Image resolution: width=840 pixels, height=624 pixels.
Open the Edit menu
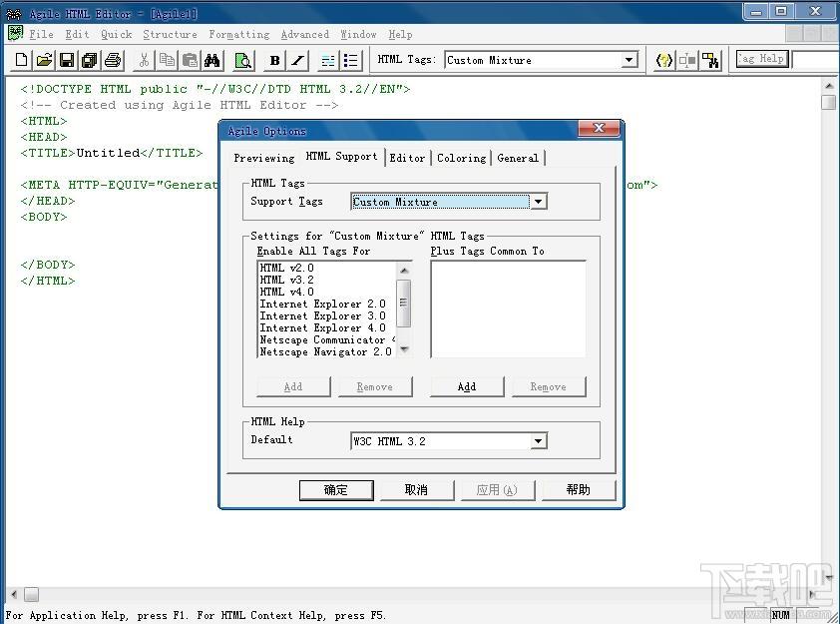77,34
